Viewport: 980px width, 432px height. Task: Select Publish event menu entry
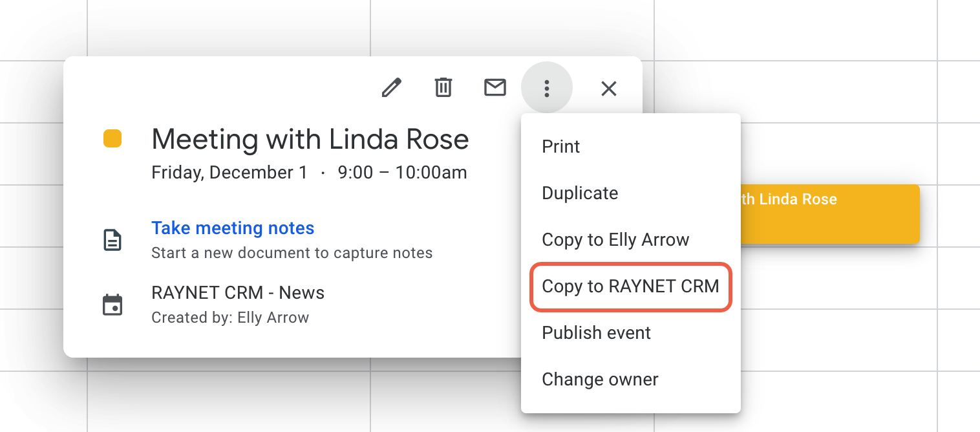(631, 333)
